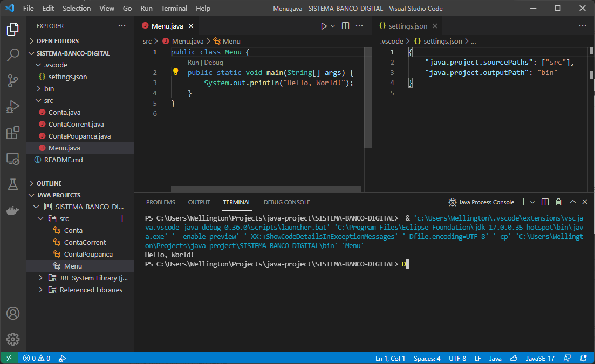The width and height of the screenshot is (595, 364).
Task: Collapse the .vscode folder
Action: click(x=38, y=65)
